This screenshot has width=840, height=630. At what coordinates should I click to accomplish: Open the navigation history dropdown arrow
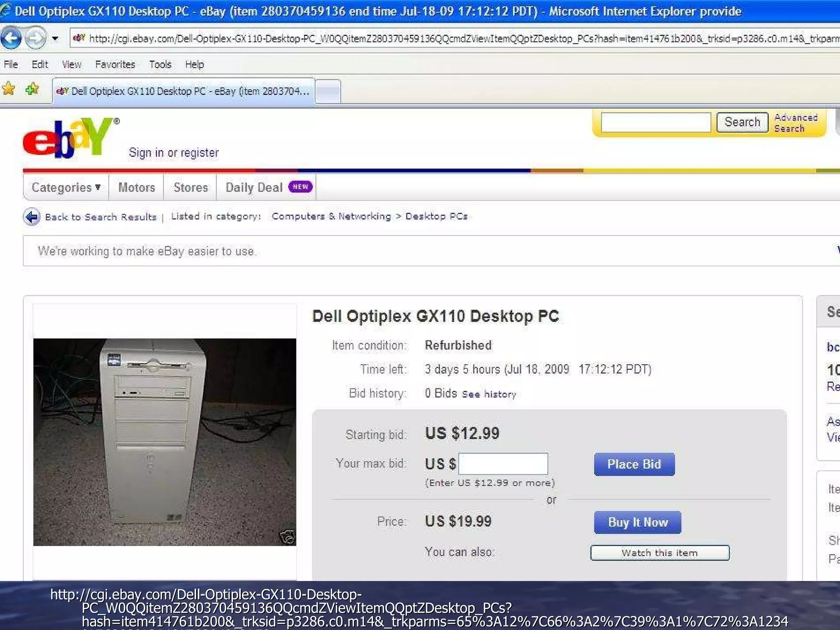55,39
